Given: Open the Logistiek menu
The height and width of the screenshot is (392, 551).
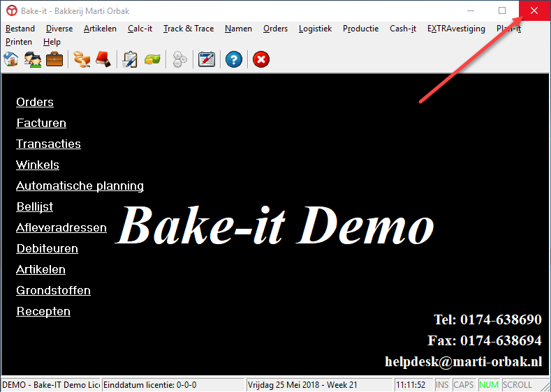Looking at the screenshot, I should (315, 29).
